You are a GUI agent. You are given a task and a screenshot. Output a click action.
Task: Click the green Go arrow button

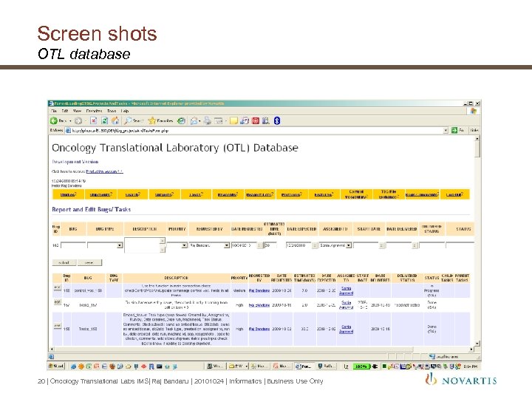tap(454, 130)
